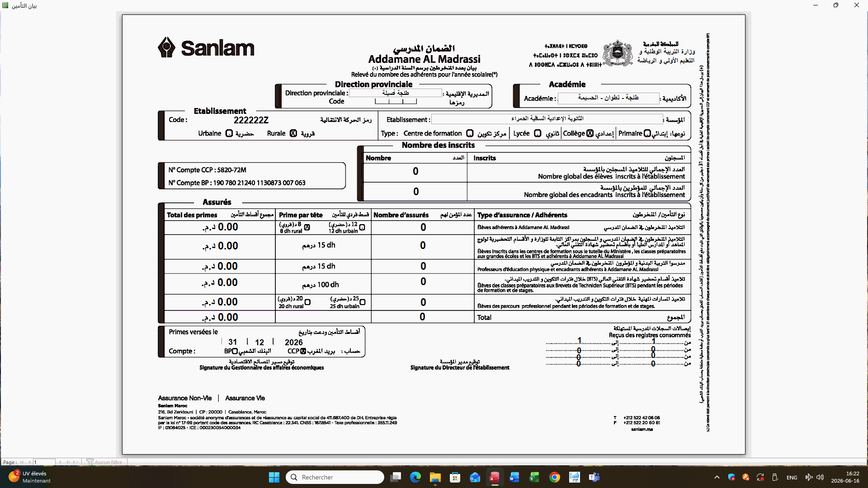868x488 pixels.
Task: Click 'N° Compte CCP : 5820-72M' text
Action: (x=208, y=170)
